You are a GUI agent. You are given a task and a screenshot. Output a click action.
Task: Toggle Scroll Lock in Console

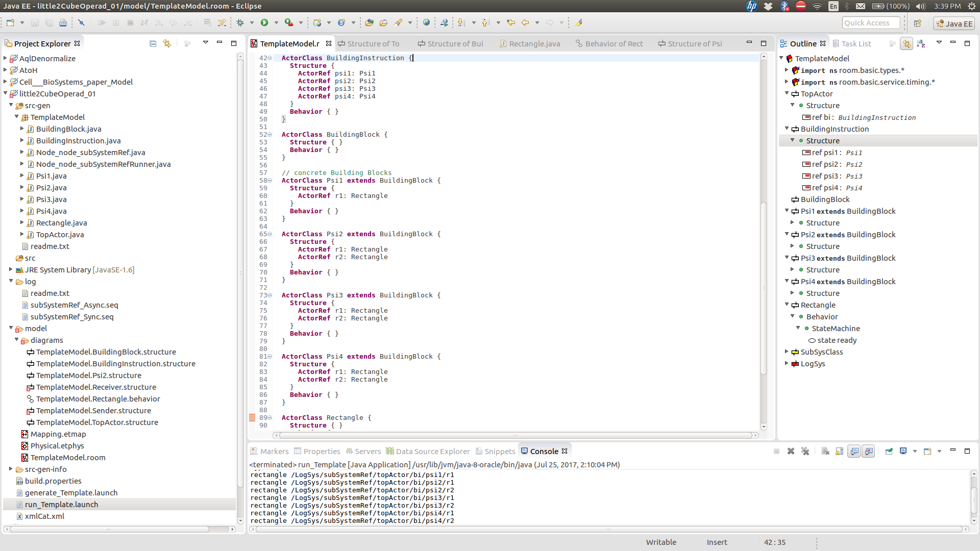point(840,451)
